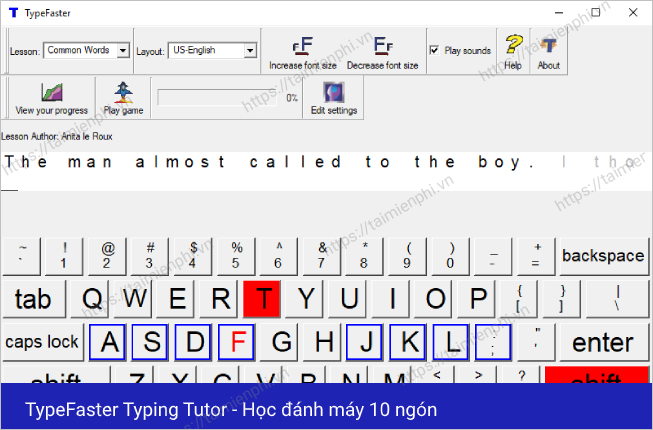Click the U key
This screenshot has width=653, height=430.
tap(348, 299)
